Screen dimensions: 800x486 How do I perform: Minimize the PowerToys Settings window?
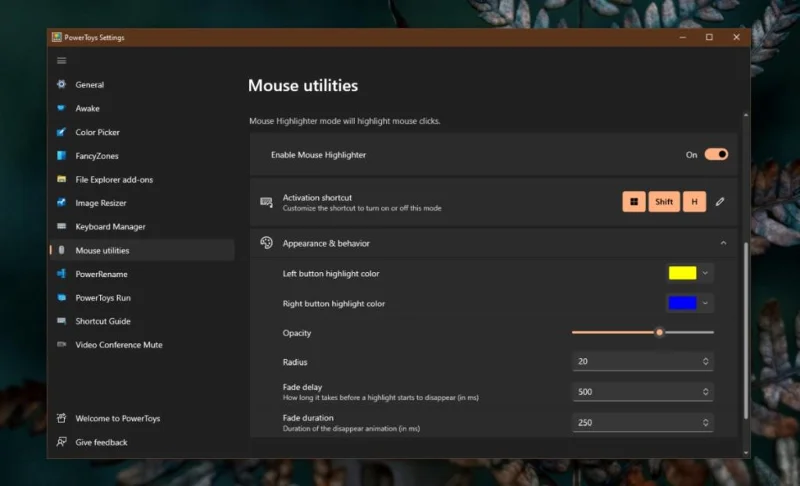point(683,37)
